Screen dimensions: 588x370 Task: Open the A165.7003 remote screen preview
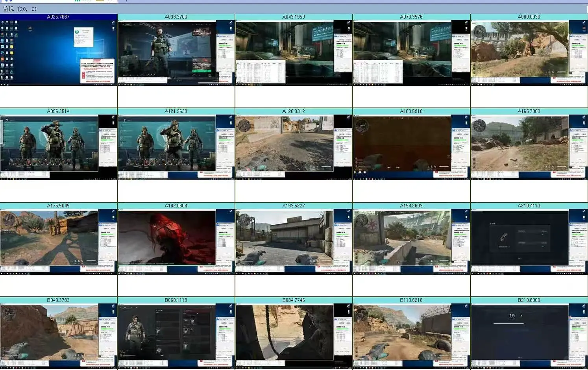(x=529, y=147)
